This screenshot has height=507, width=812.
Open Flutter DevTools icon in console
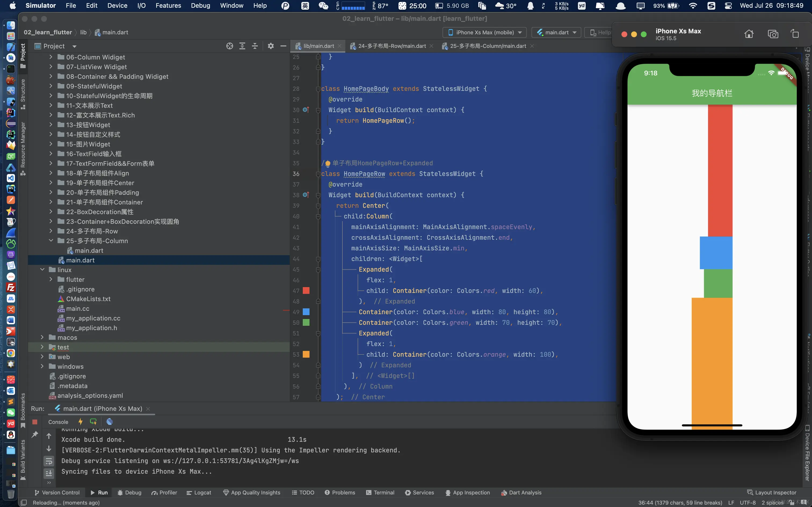109,422
